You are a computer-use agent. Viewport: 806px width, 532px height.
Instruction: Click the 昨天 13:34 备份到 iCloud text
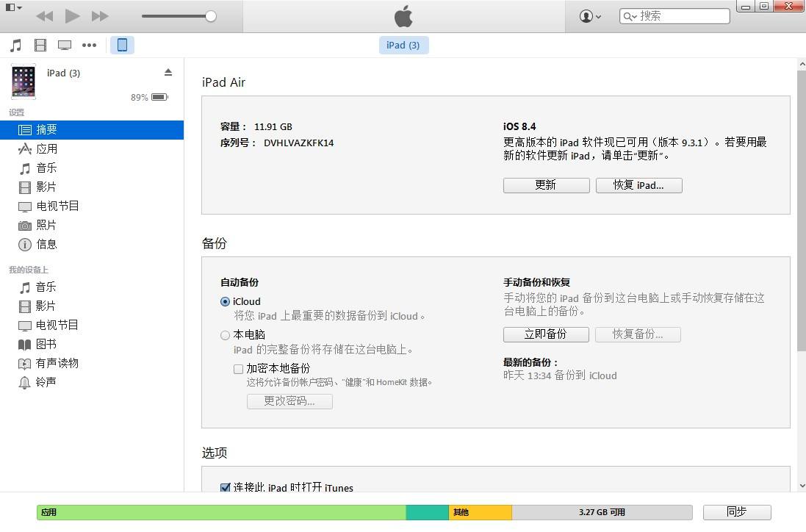(x=560, y=375)
